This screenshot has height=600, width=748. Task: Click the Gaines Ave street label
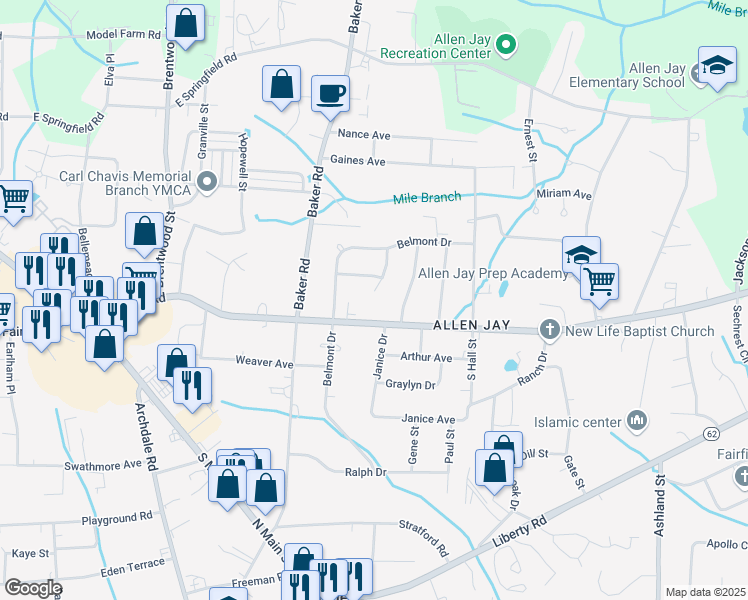click(x=358, y=160)
